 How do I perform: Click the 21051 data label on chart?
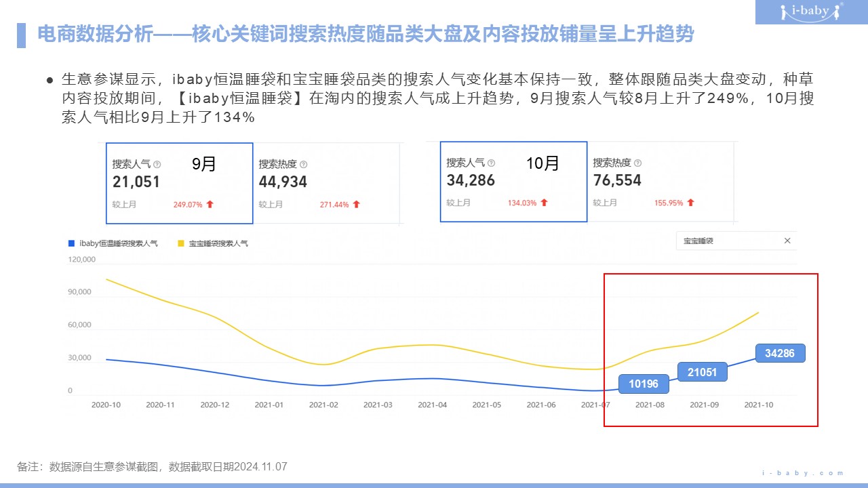(702, 371)
